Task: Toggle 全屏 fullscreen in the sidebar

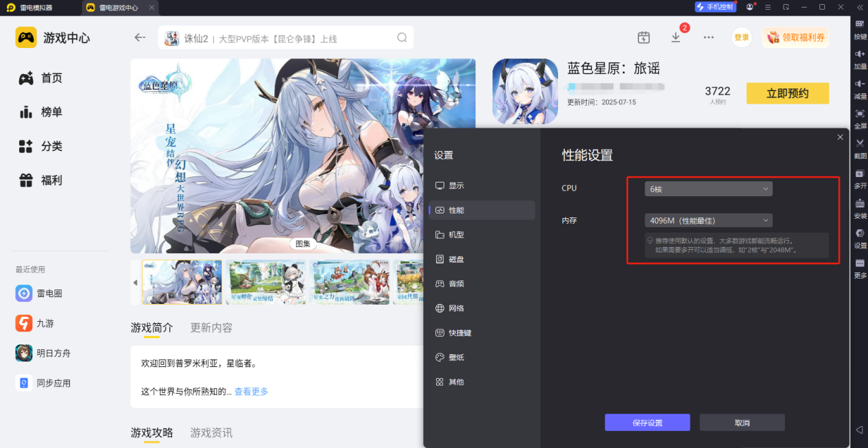Action: click(860, 118)
